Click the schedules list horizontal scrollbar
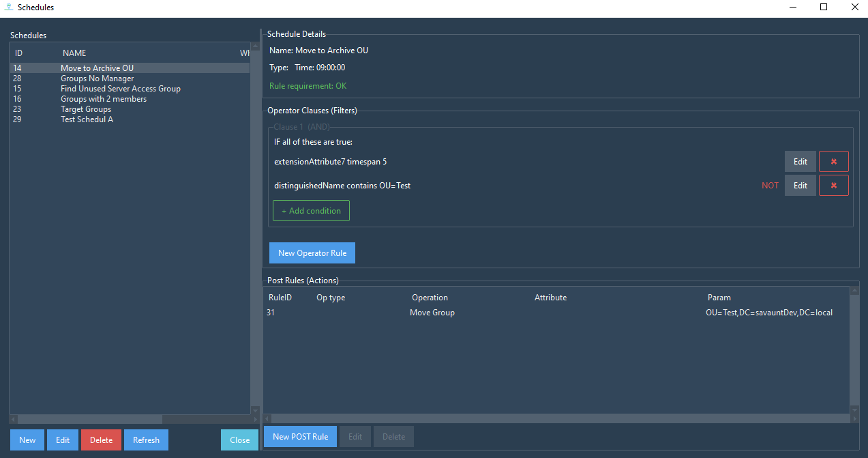The width and height of the screenshot is (868, 458). point(89,419)
